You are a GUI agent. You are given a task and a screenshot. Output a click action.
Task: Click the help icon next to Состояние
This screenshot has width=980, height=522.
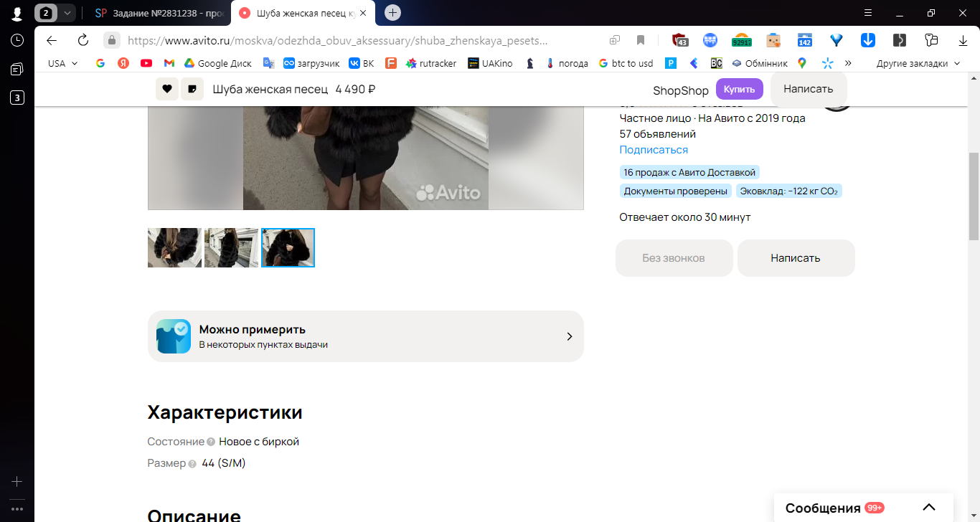(211, 442)
